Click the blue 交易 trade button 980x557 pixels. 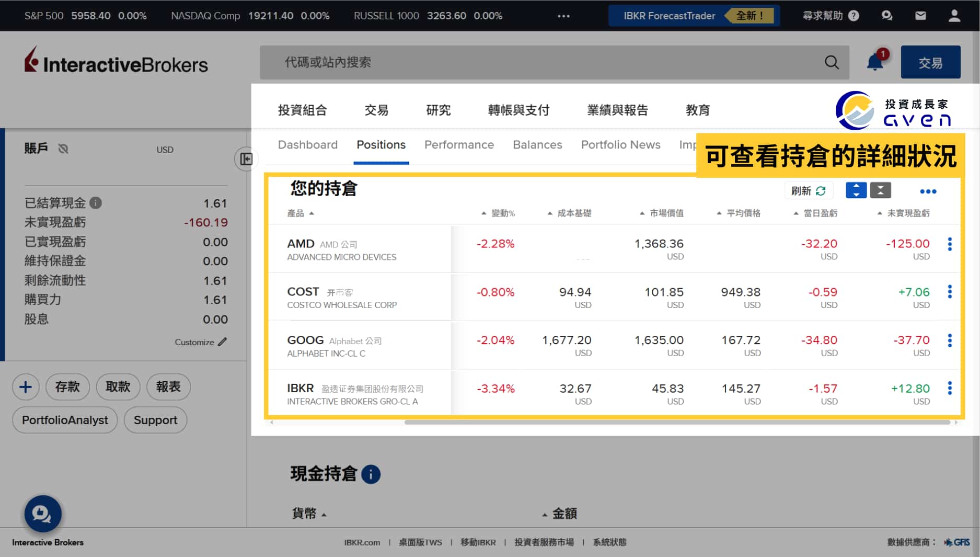(x=930, y=62)
